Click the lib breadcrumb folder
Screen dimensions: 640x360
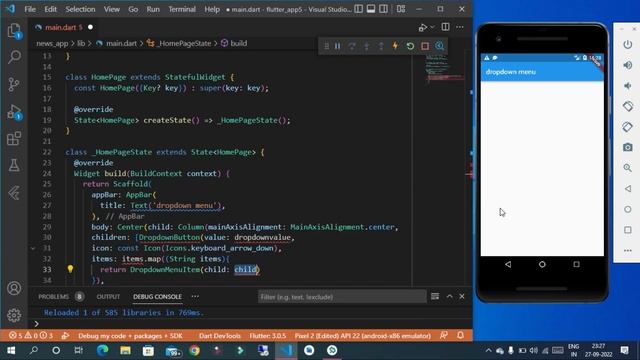pyautogui.click(x=81, y=43)
